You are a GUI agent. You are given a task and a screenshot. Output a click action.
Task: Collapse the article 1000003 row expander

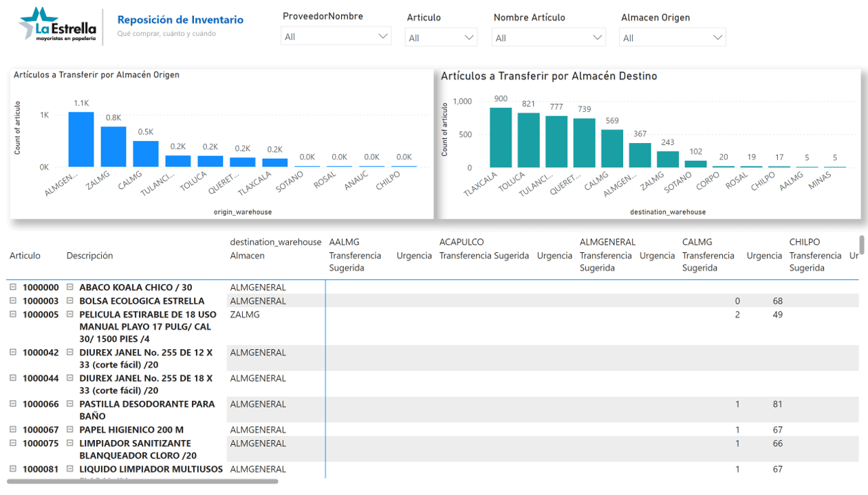13,300
